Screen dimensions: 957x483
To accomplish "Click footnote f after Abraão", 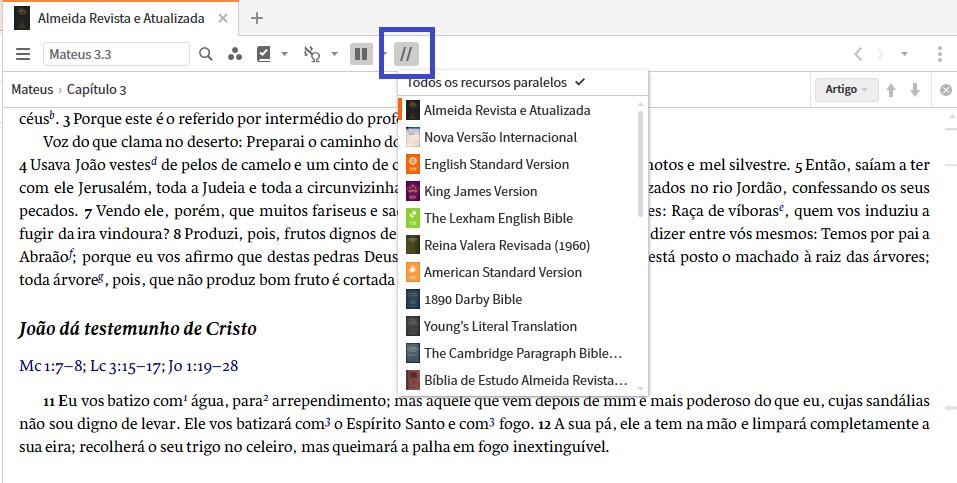I will (70, 255).
